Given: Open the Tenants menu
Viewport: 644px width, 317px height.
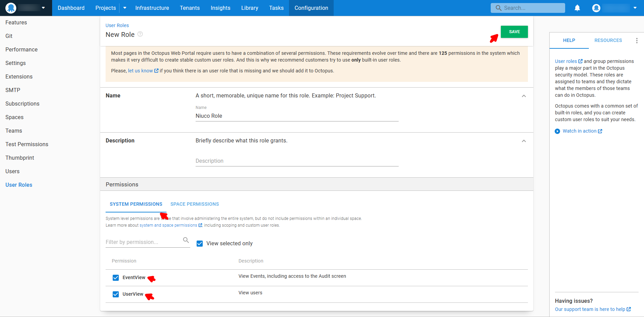Looking at the screenshot, I should 190,8.
